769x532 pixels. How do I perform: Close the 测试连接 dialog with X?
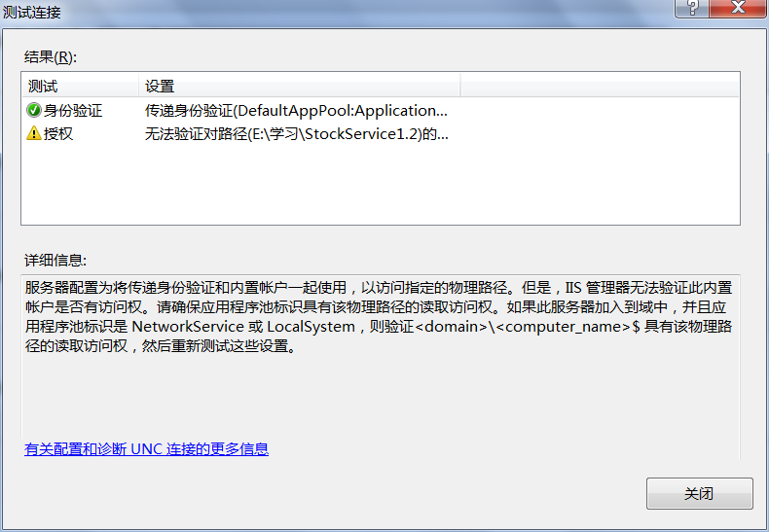click(738, 8)
